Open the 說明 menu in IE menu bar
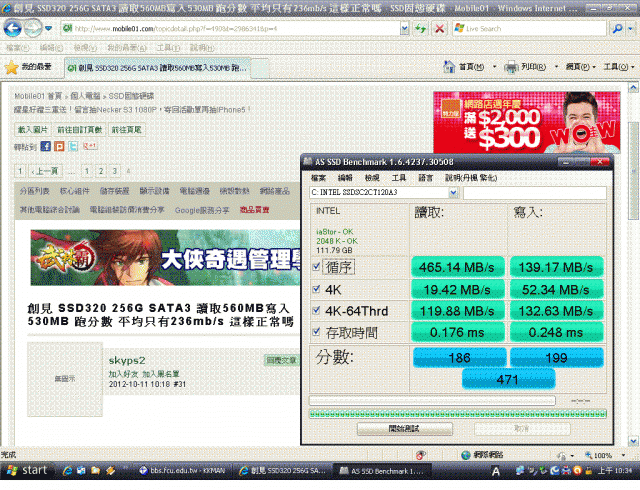The height and width of the screenshot is (490, 640). pyautogui.click(x=202, y=48)
